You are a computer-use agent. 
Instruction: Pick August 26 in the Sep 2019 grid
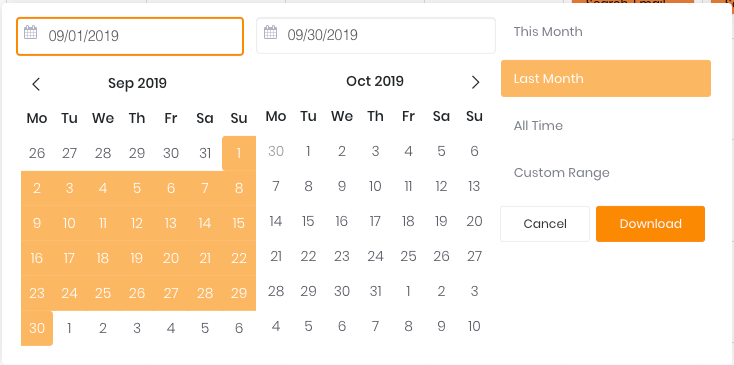click(x=37, y=153)
